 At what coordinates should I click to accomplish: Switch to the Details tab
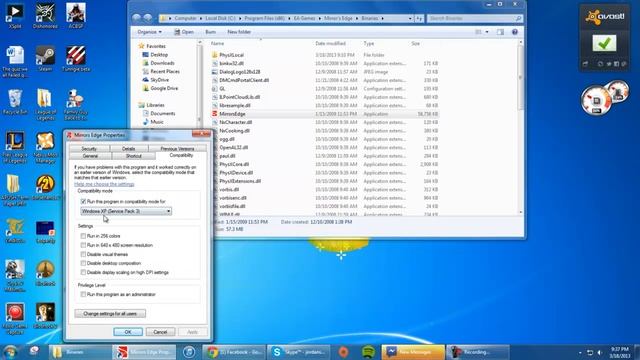tap(129, 149)
